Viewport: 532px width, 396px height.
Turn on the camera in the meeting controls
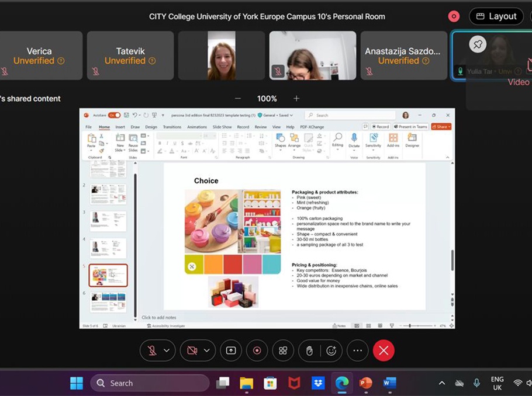pos(192,350)
